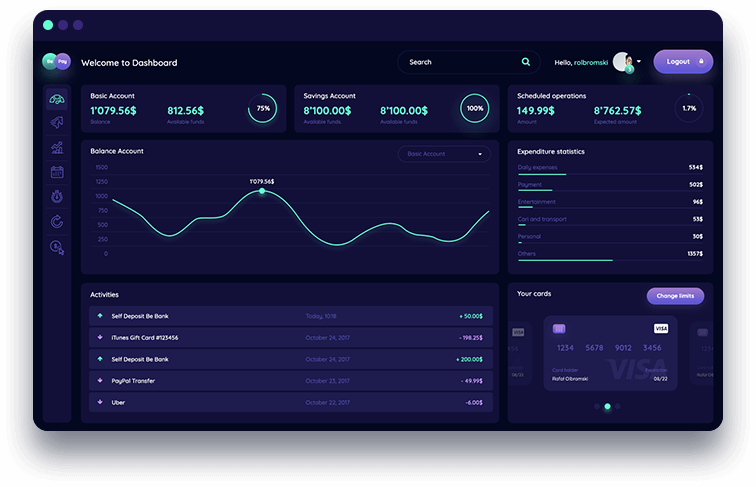Screen dimensions: 756x487
Task: Select the Uber activity entry
Action: [x=290, y=402]
